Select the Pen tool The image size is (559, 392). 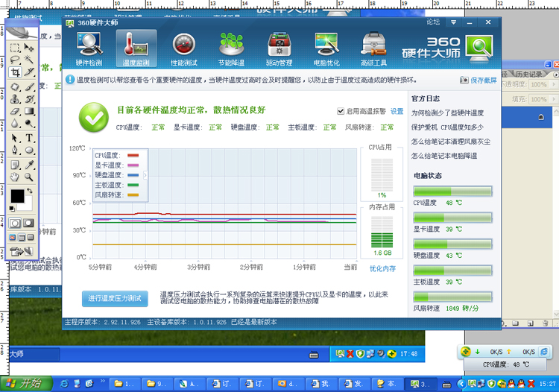coord(15,150)
